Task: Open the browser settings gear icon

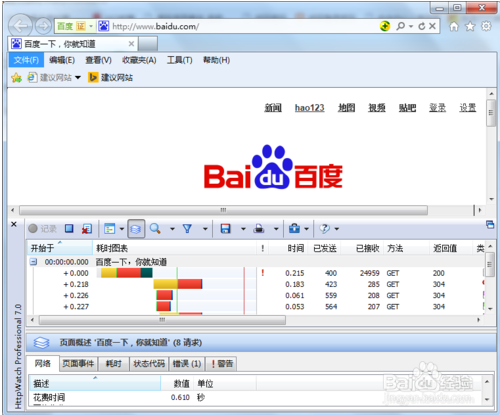Action: click(486, 26)
